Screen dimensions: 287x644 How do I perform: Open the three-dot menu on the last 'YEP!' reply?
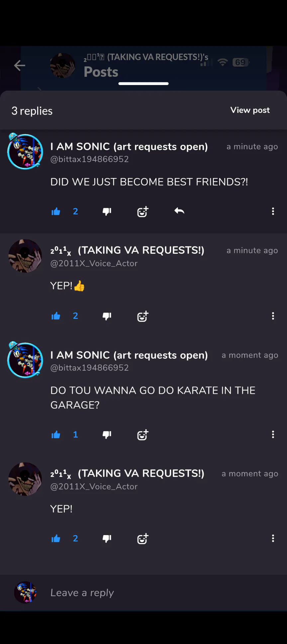tap(273, 538)
